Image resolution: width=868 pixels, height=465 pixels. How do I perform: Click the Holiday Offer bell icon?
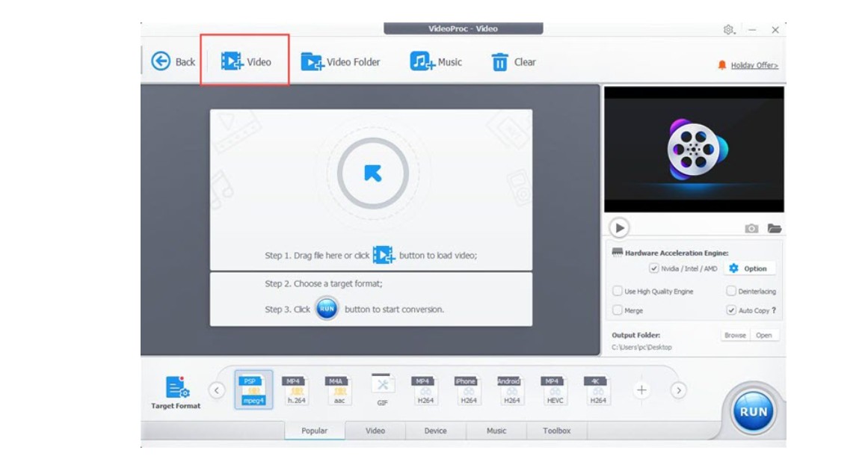(x=722, y=65)
